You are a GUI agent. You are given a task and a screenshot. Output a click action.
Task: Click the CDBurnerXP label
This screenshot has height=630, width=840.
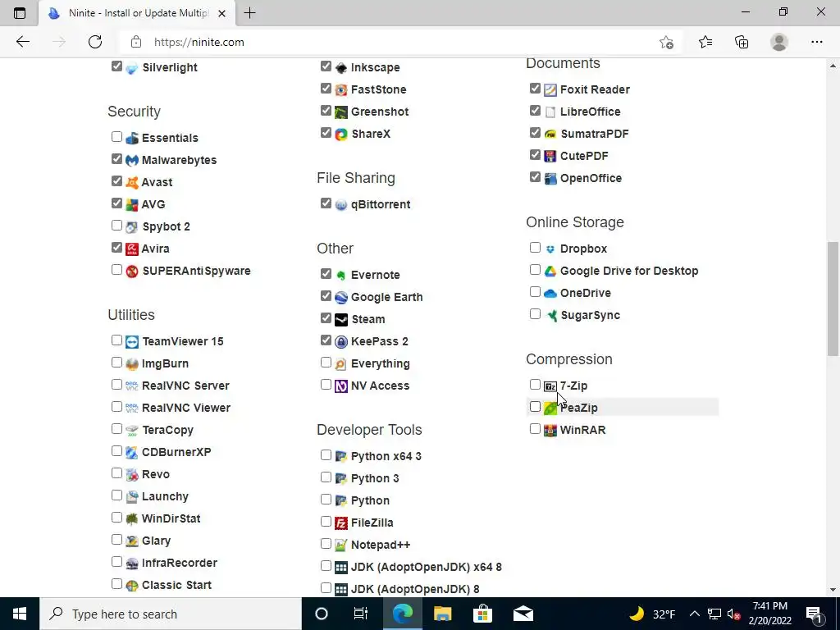click(x=176, y=452)
